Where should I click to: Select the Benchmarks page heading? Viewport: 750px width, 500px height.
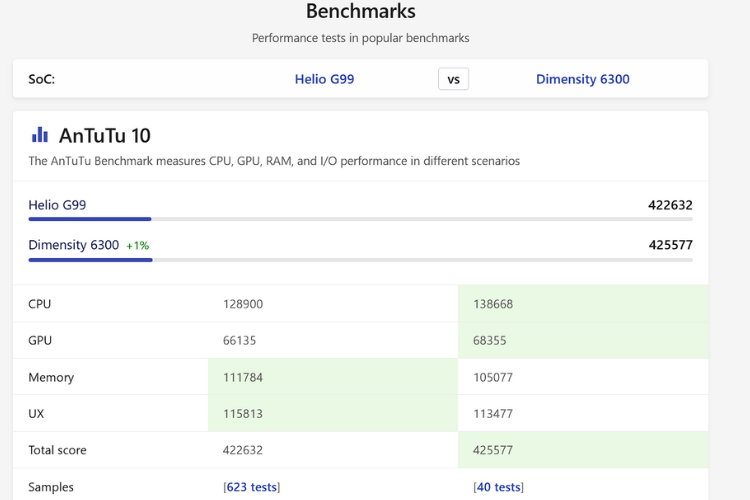tap(361, 11)
